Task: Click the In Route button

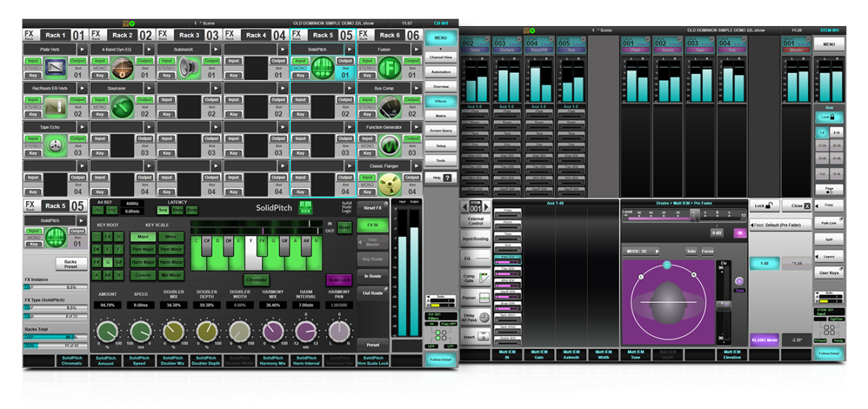Action: tap(373, 276)
